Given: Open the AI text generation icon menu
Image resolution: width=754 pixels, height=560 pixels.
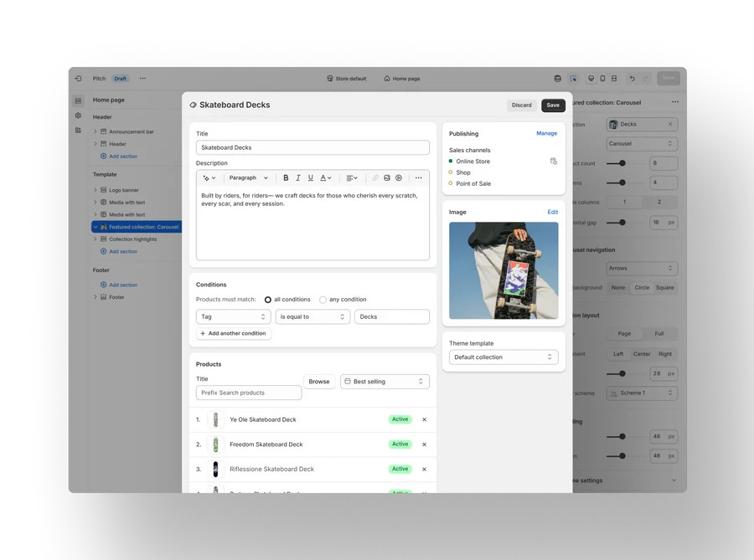Looking at the screenshot, I should (x=209, y=177).
